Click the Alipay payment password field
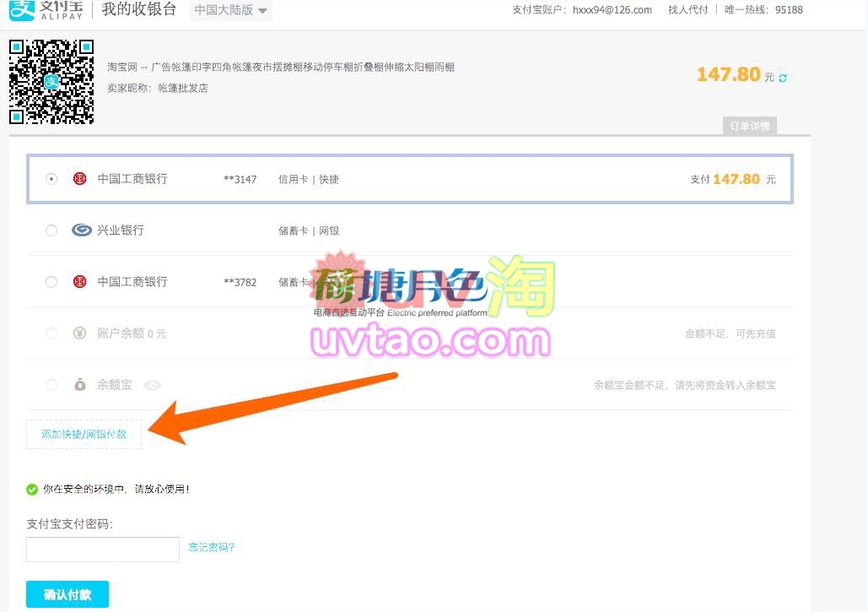Viewport: 868px width, 612px height. click(x=103, y=549)
